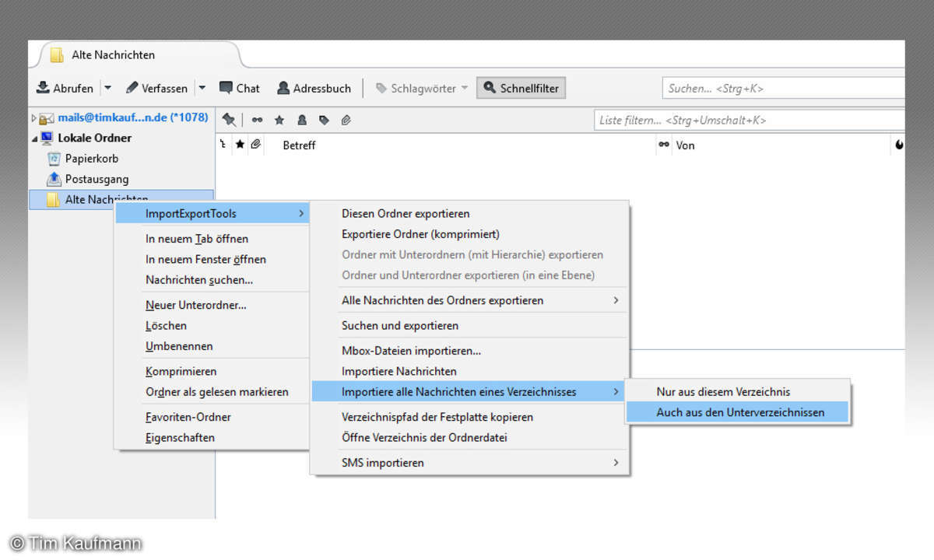The height and width of the screenshot is (560, 934).
Task: Choose 'Auch aus den Unterverzeichnissen' submenu entry
Action: [739, 412]
